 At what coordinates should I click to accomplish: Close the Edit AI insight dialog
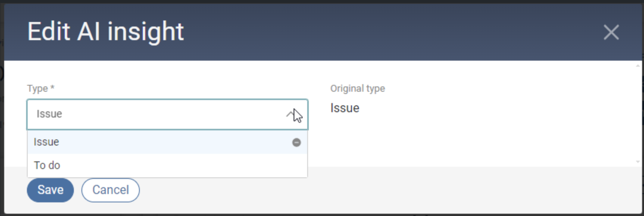(611, 32)
